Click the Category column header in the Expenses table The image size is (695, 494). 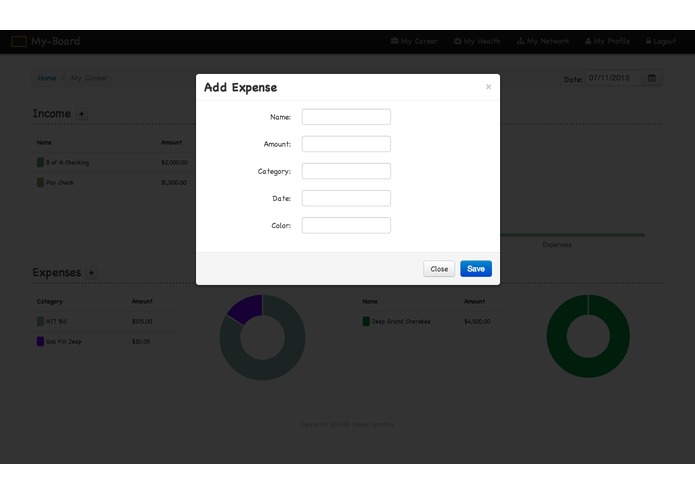pos(50,302)
